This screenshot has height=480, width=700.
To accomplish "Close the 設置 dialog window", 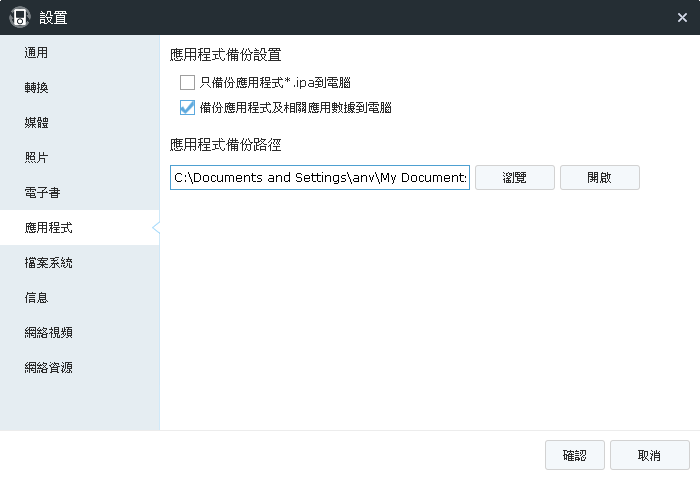I will click(x=682, y=17).
